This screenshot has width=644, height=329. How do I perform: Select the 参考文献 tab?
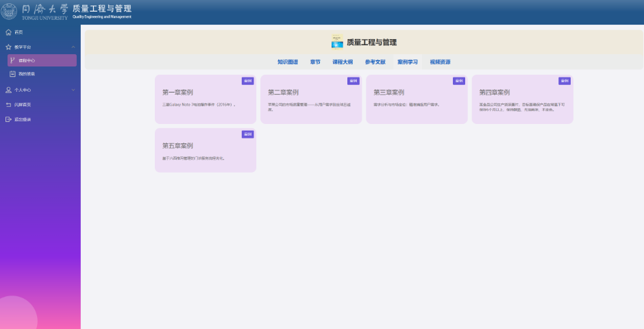click(x=375, y=62)
